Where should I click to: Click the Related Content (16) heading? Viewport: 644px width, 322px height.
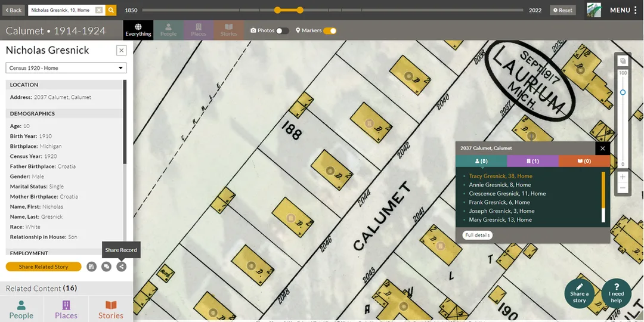point(41,289)
